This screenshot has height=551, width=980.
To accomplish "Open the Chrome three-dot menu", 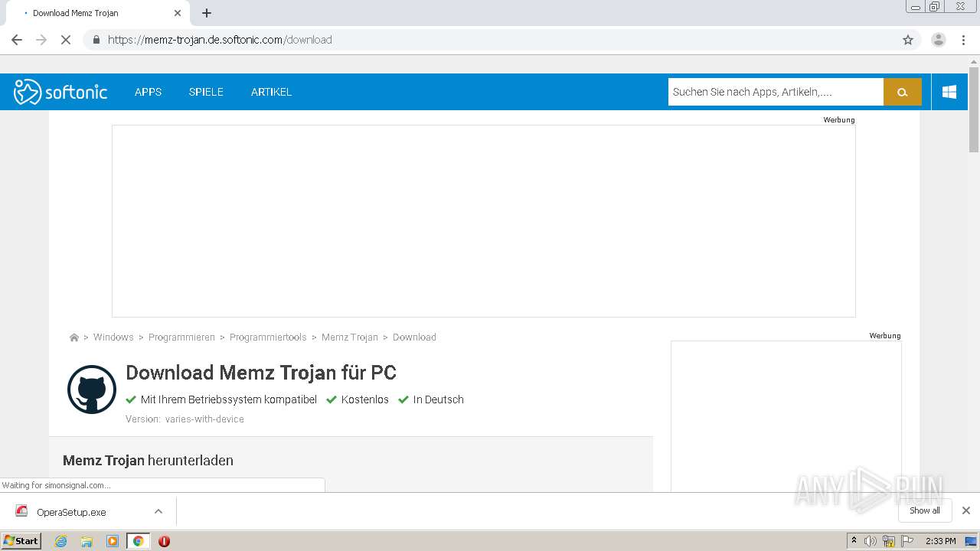I will (x=963, y=40).
